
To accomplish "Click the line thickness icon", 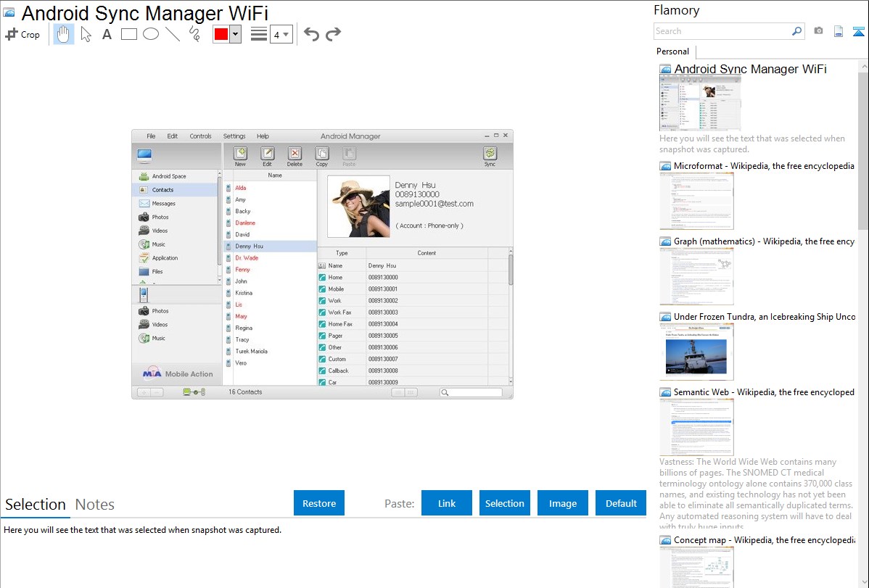I will point(259,34).
